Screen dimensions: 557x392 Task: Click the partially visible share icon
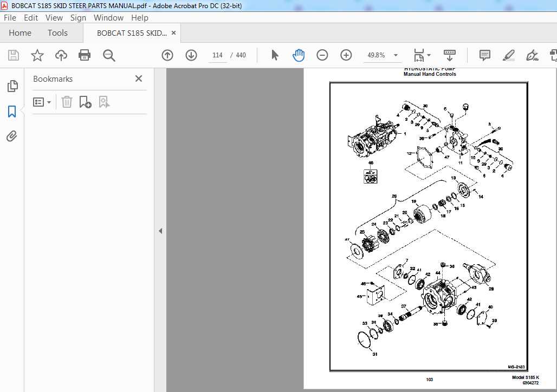pos(553,55)
